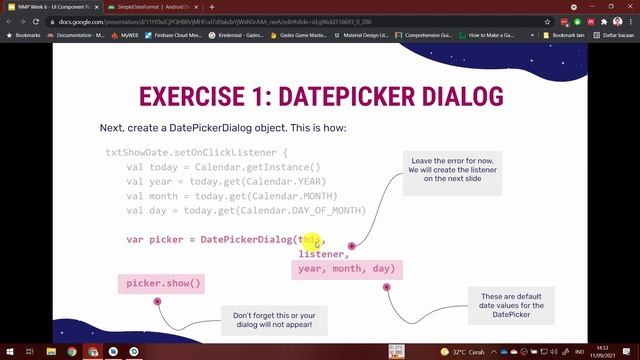The width and height of the screenshot is (640, 360).
Task: Click the 'Don't forget this' note box
Action: tap(274, 320)
